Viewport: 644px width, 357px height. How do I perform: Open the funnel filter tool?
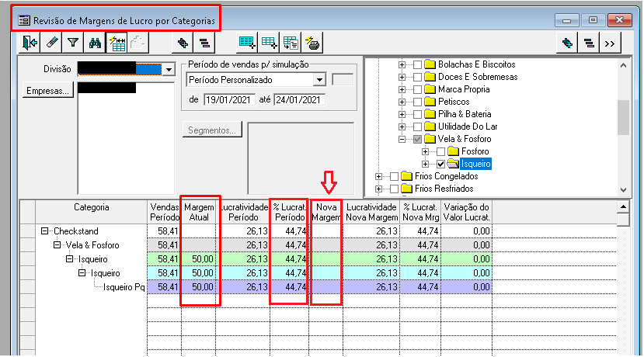pos(73,43)
